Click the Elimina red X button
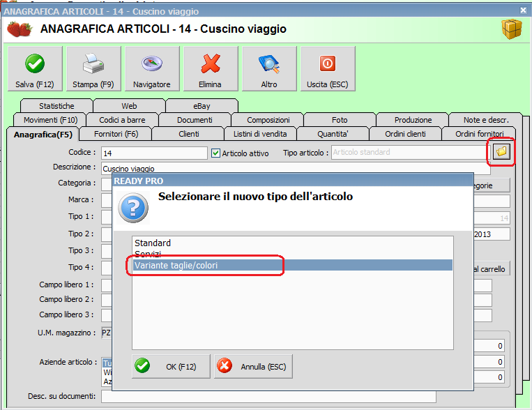The height and width of the screenshot is (410, 532). [211, 69]
